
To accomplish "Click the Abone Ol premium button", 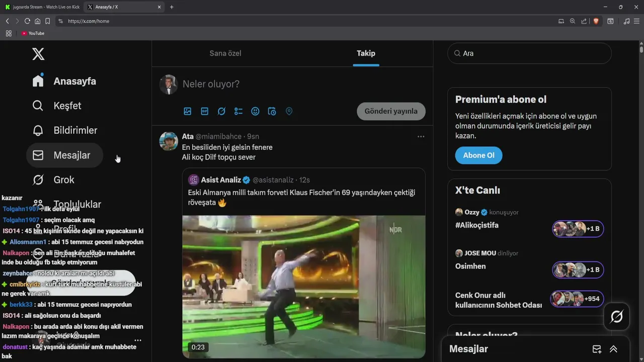I will tap(478, 155).
